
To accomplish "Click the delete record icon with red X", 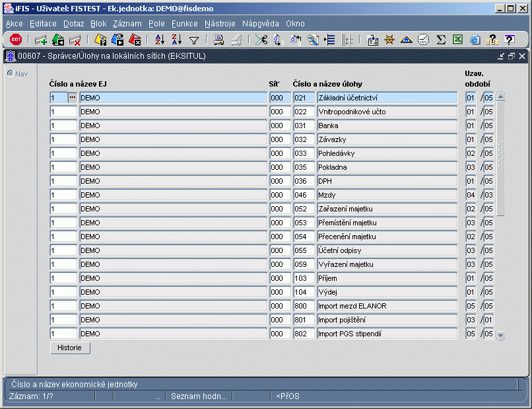I will tap(75, 40).
